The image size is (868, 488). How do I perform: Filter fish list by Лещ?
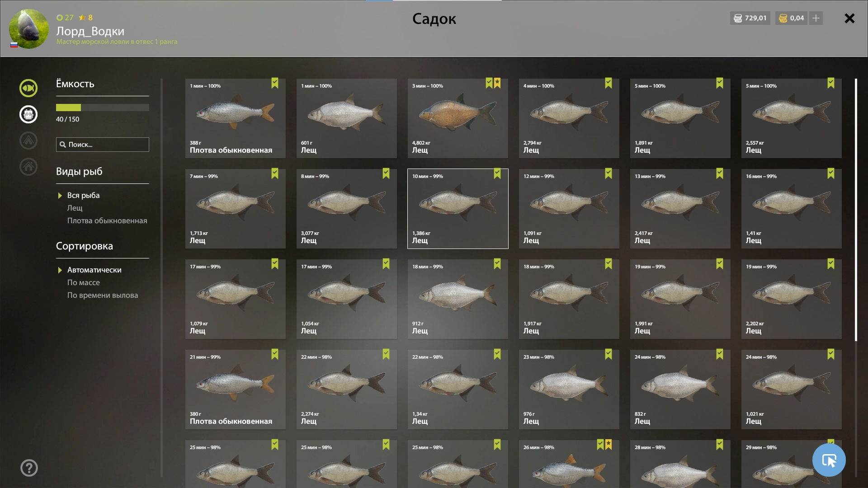point(75,208)
